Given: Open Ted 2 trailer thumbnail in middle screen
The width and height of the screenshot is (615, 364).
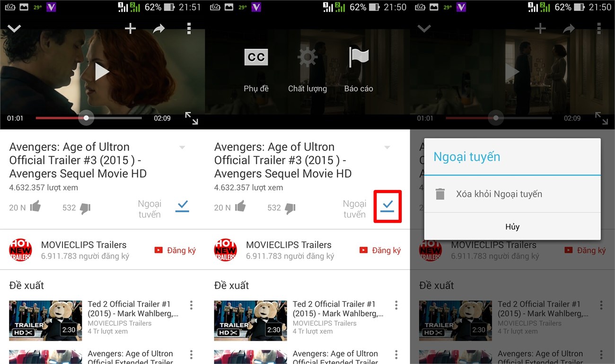Looking at the screenshot, I should pyautogui.click(x=250, y=321).
